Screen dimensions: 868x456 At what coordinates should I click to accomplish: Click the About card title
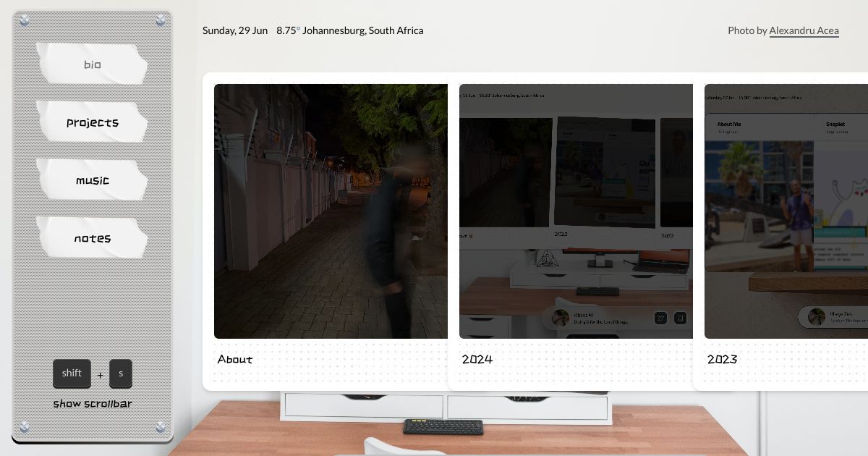235,359
